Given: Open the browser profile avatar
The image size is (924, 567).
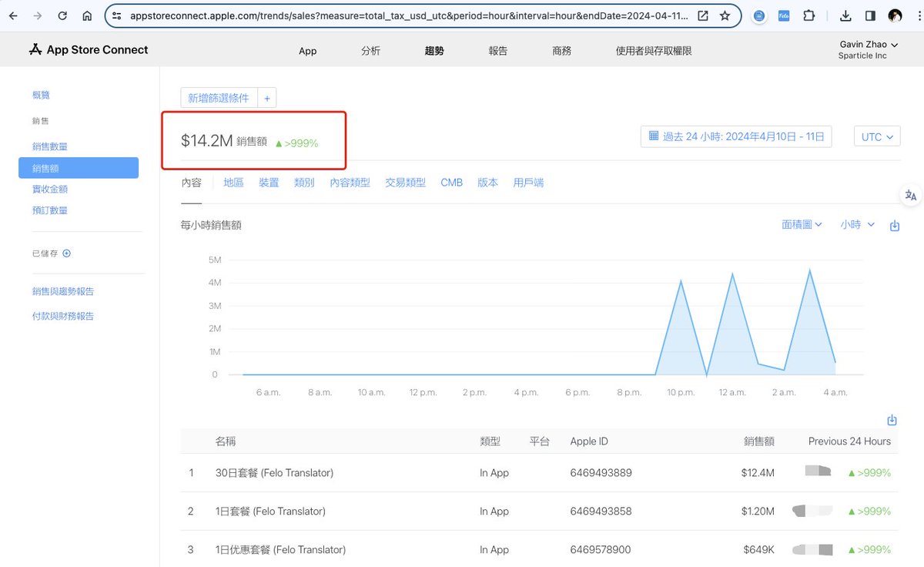Looking at the screenshot, I should (895, 15).
